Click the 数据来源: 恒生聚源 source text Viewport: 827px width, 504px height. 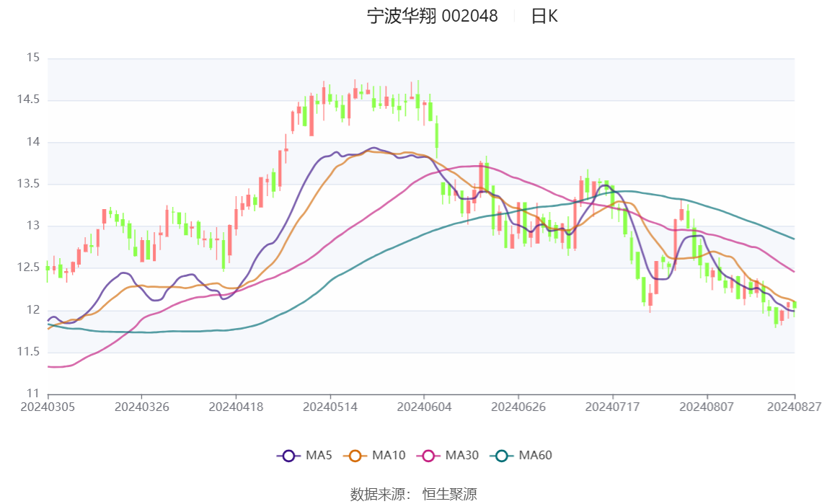[x=414, y=494]
